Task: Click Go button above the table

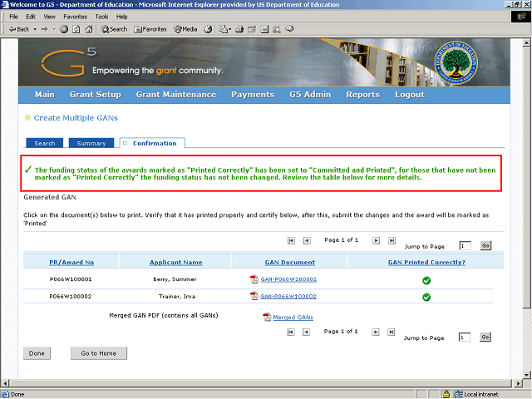Action: [485, 245]
